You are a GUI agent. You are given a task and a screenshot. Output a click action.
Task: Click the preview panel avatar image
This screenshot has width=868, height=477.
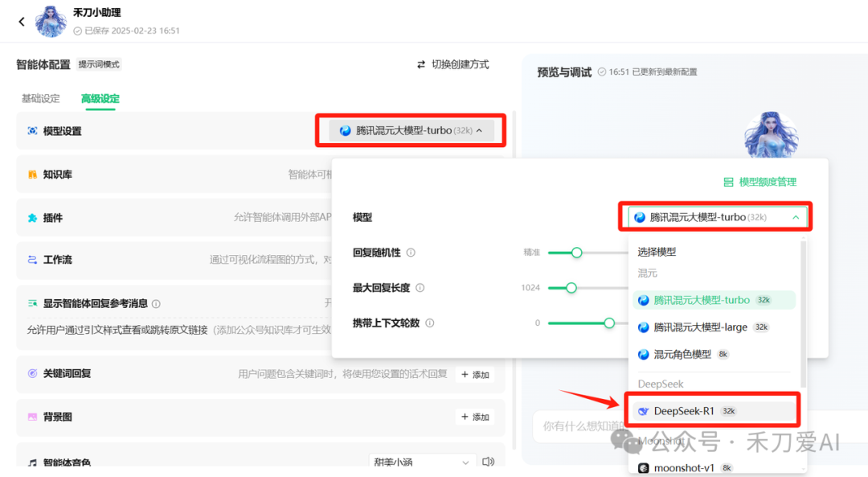tap(771, 135)
